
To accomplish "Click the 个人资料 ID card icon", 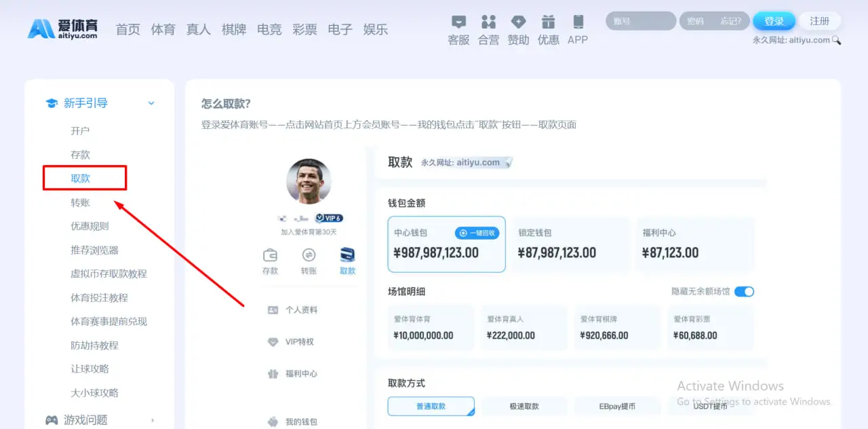I will coord(273,310).
